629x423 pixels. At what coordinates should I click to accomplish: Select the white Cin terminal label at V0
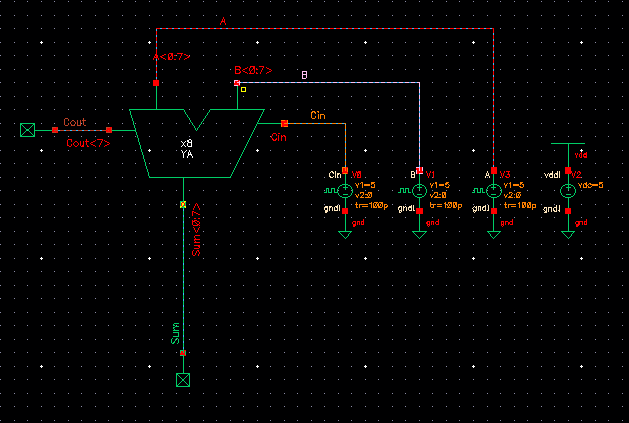coord(335,175)
